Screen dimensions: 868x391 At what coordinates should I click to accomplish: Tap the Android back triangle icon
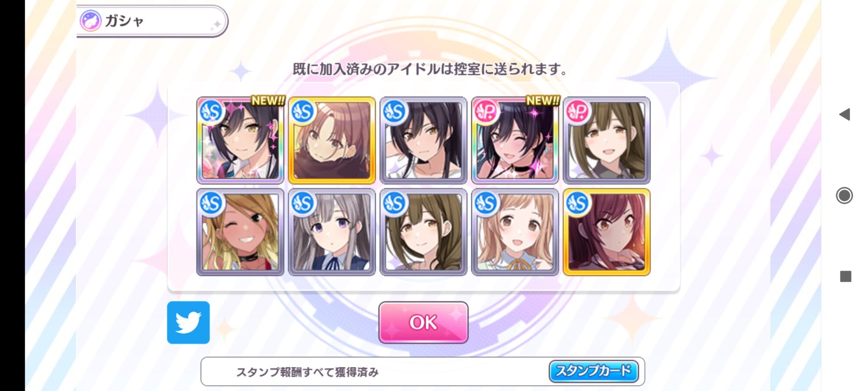pos(845,115)
